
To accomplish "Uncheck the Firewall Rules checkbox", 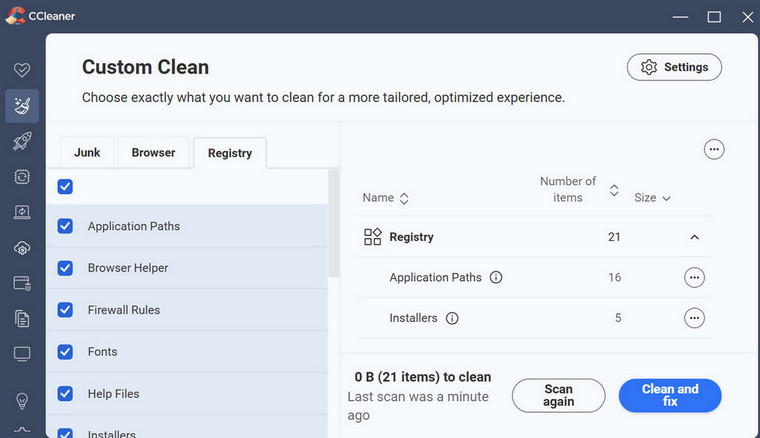I will pos(65,310).
